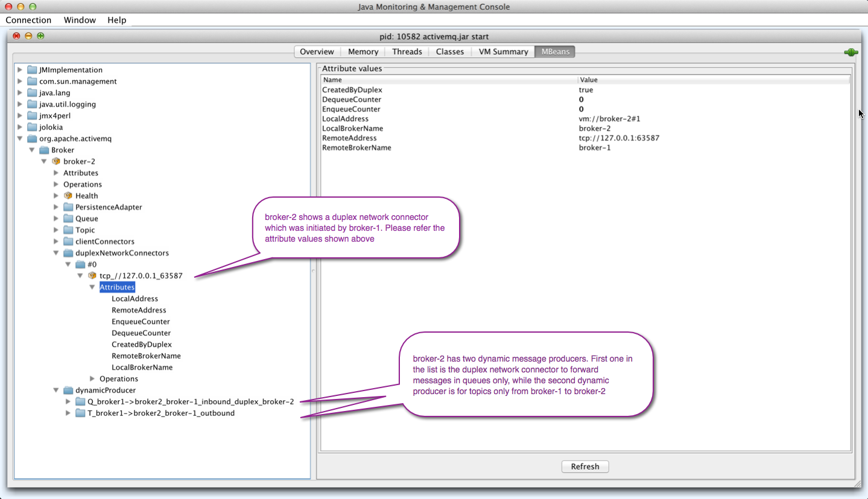The width and height of the screenshot is (868, 499).
Task: Click the Topic folder icon
Action: tap(68, 230)
